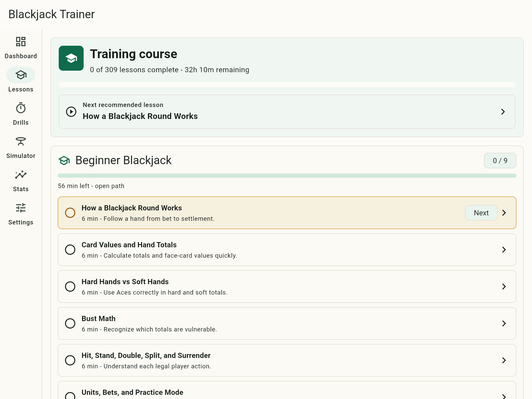Click the Beginner Blackjack section heading
Image resolution: width=532 pixels, height=399 pixels.
click(x=123, y=160)
